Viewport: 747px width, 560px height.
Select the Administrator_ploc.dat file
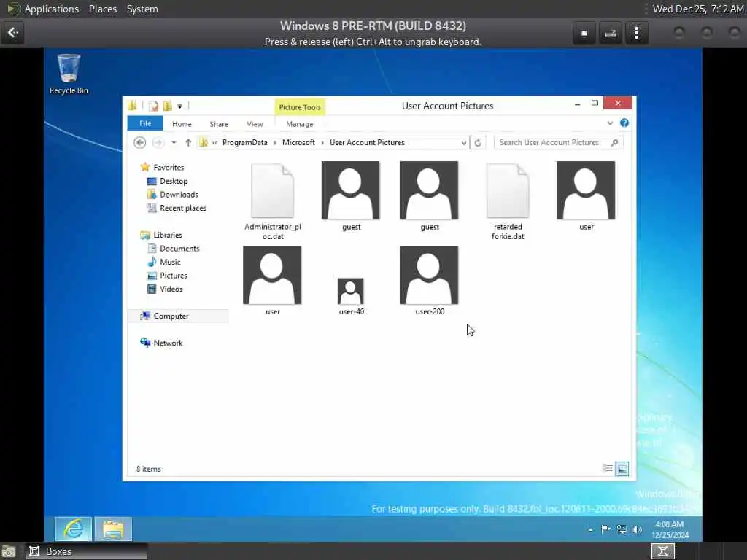[x=273, y=201]
